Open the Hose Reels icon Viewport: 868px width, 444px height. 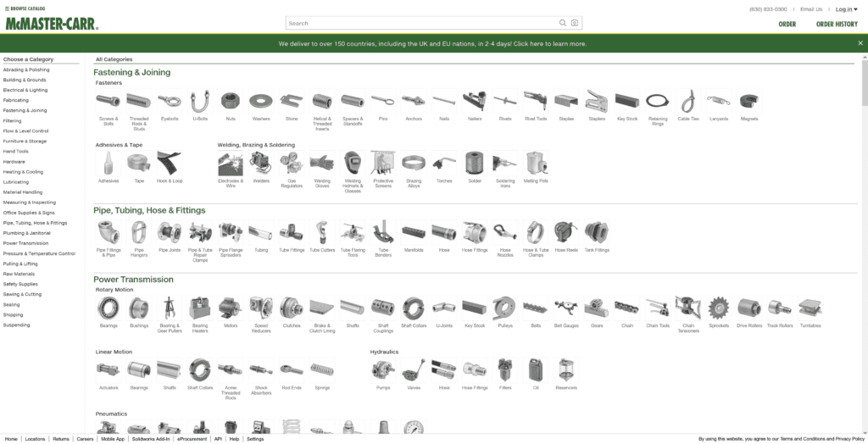coord(565,233)
